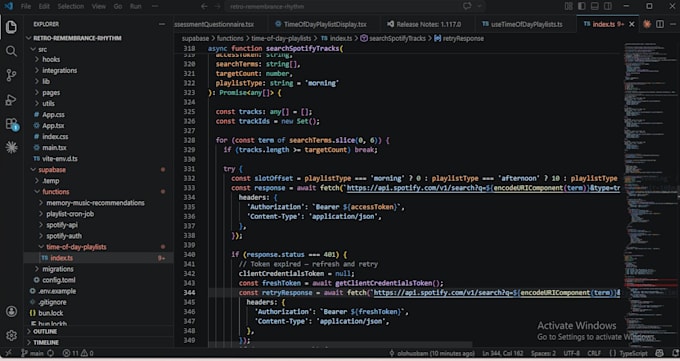680x361 pixels.
Task: Go back using the navigation arrow
Action: pyautogui.click(x=204, y=7)
